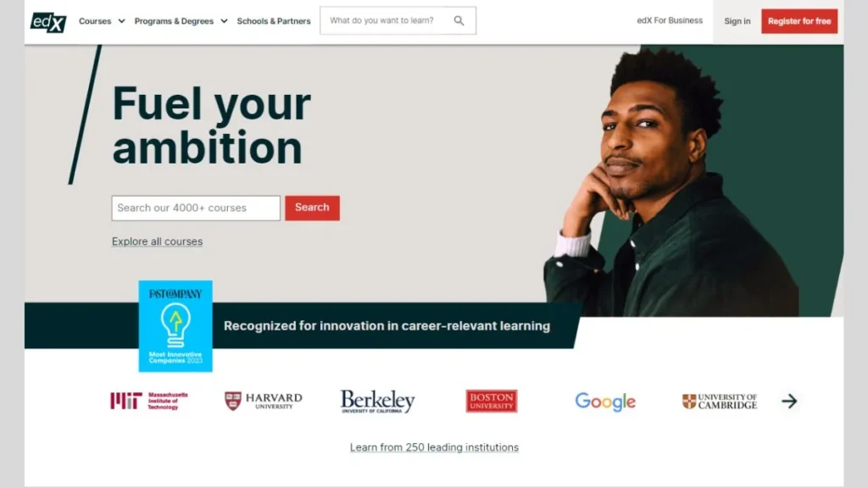The height and width of the screenshot is (488, 868).
Task: Click the red Search button
Action: [312, 208]
